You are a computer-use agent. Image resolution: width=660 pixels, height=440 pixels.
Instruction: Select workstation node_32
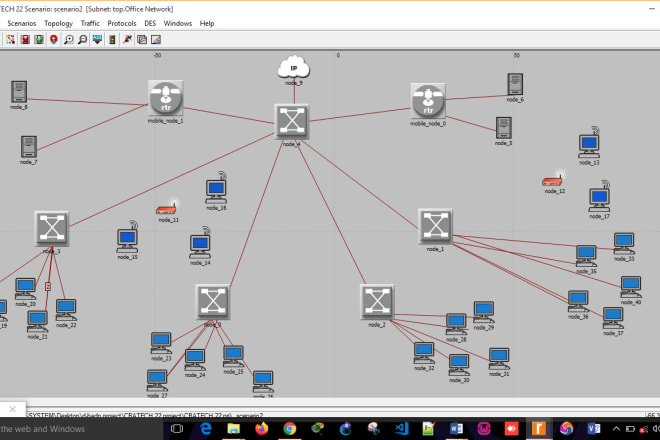tap(424, 353)
